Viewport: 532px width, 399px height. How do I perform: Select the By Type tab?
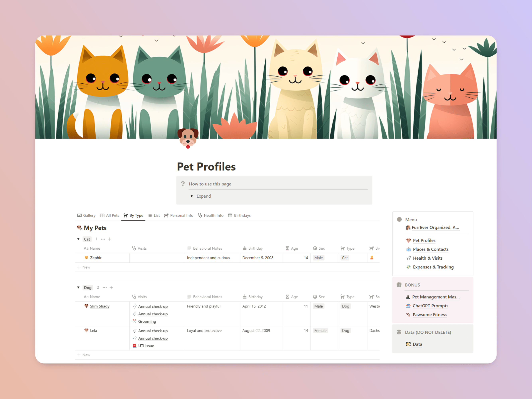pos(133,216)
